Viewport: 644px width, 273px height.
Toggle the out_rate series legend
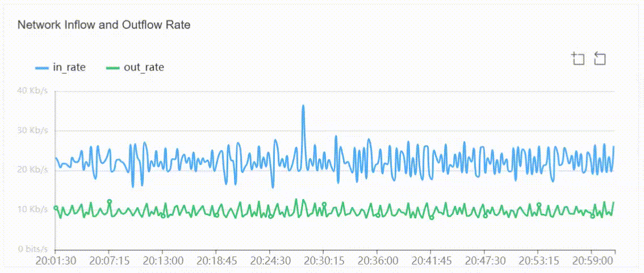coord(135,68)
